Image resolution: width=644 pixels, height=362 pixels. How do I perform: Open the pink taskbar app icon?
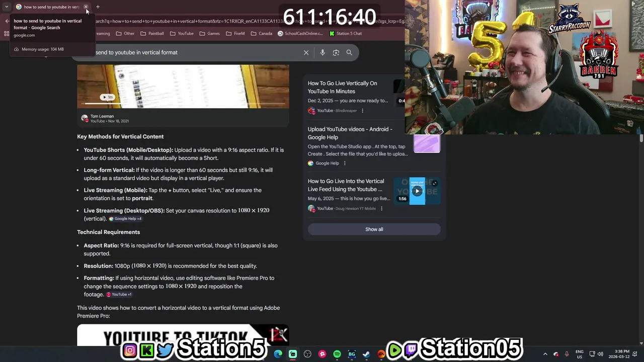point(323,354)
